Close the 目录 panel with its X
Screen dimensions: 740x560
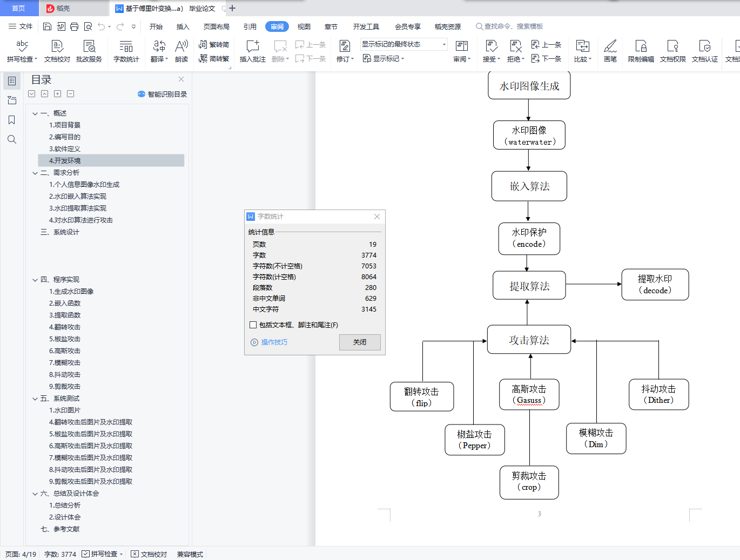pos(181,79)
